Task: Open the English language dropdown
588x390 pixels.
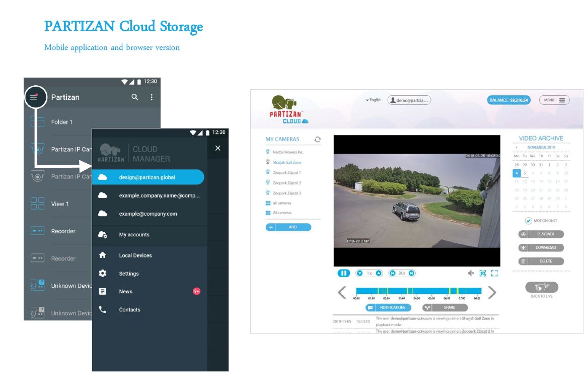Action: (374, 100)
